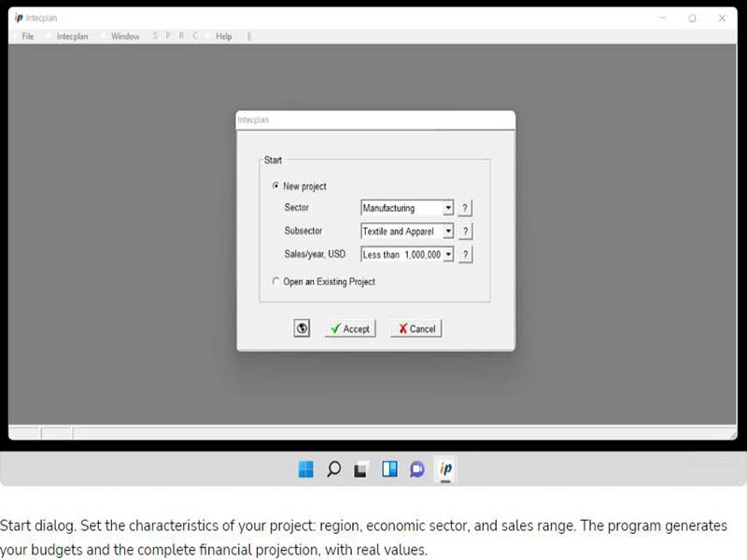
Task: Click the globe region button
Action: click(302, 329)
